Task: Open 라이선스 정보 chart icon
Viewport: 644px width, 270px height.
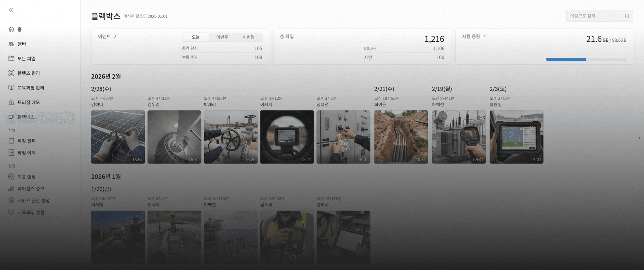Action: coord(11,189)
